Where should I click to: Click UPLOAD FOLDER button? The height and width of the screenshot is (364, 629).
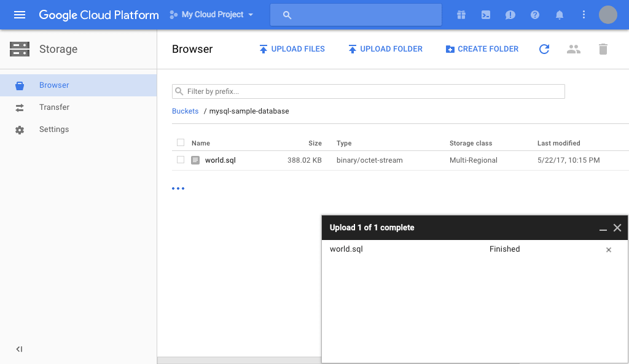385,49
